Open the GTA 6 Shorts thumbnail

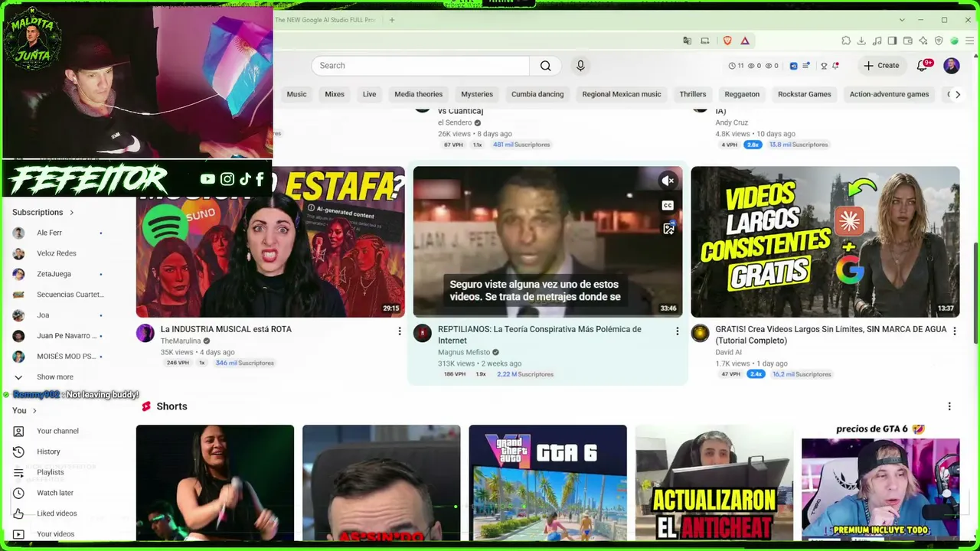click(x=547, y=483)
